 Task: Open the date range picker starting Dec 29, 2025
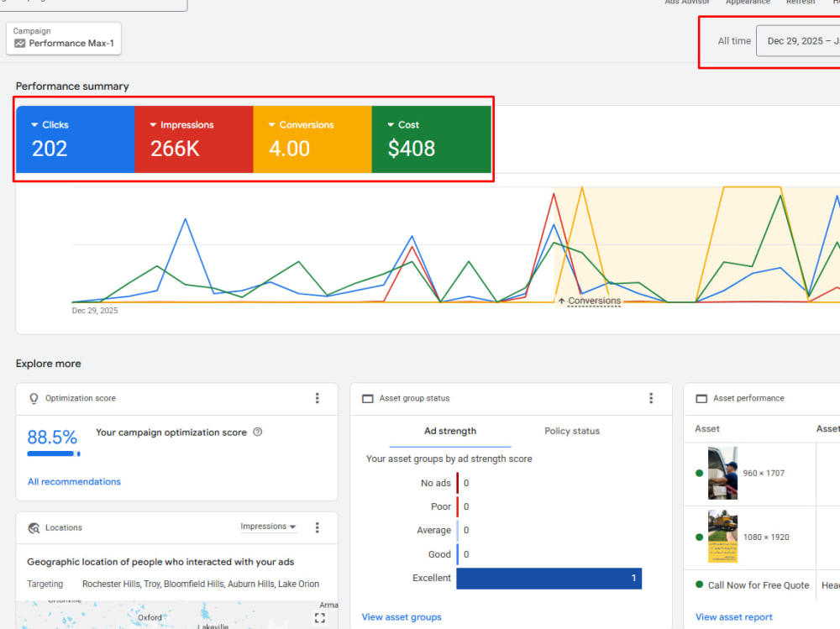click(798, 40)
